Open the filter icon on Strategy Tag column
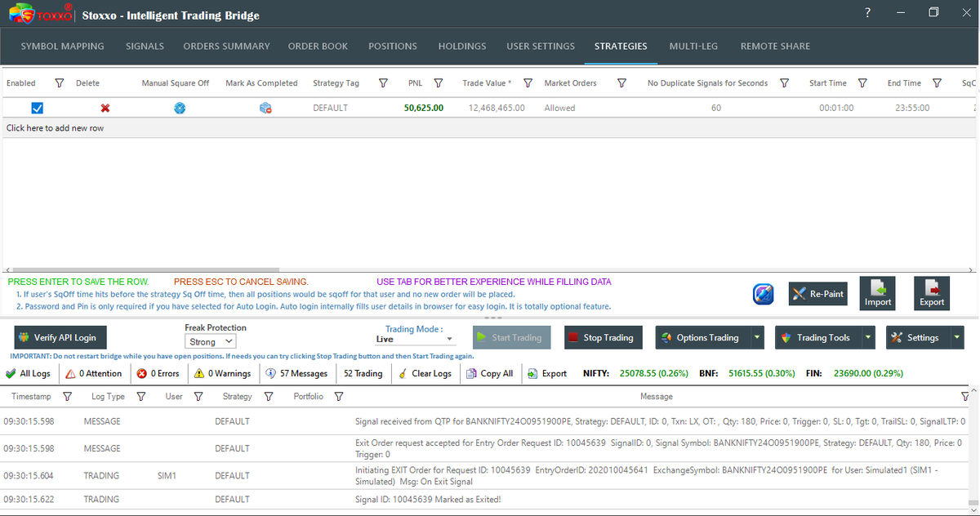The image size is (980, 516). [x=383, y=83]
